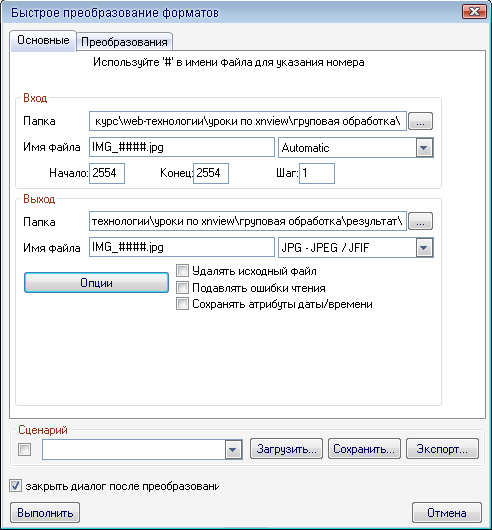Expand the Сценарий script dropdown
492x530 pixels.
click(x=233, y=450)
